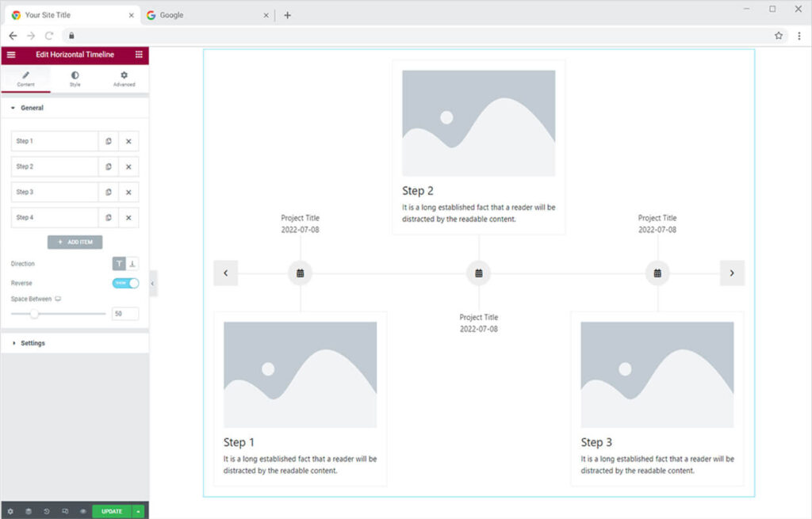Toggle the Reverse switch
Image resolution: width=812 pixels, height=519 pixels.
pyautogui.click(x=125, y=283)
